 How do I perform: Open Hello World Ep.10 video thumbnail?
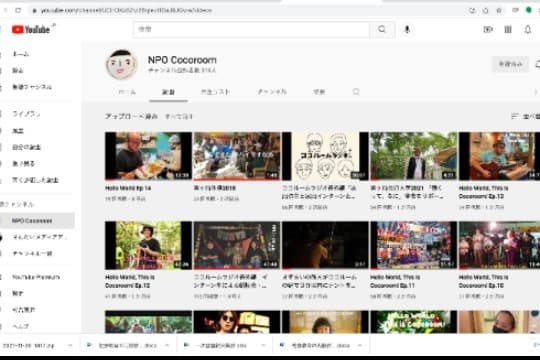(499, 245)
